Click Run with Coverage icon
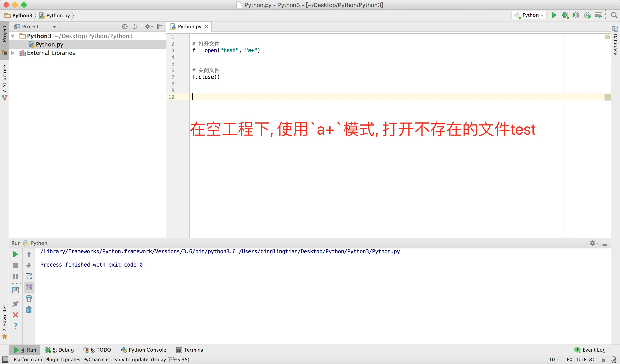 576,15
